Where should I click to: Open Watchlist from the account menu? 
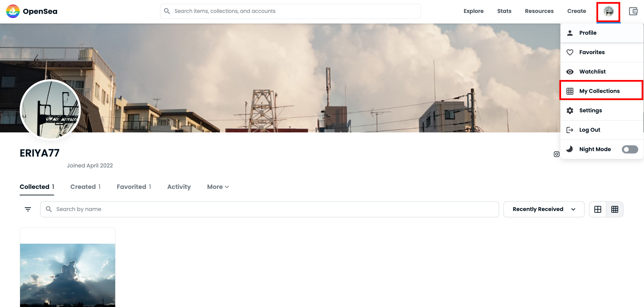[602, 72]
